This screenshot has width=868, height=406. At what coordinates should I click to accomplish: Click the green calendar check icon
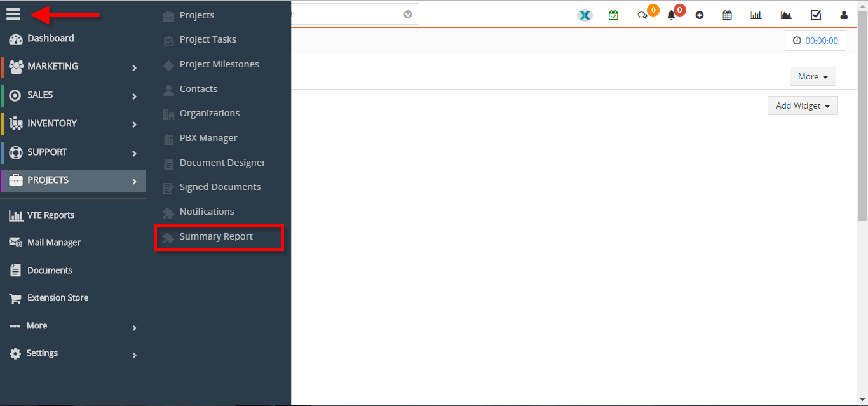(x=613, y=15)
